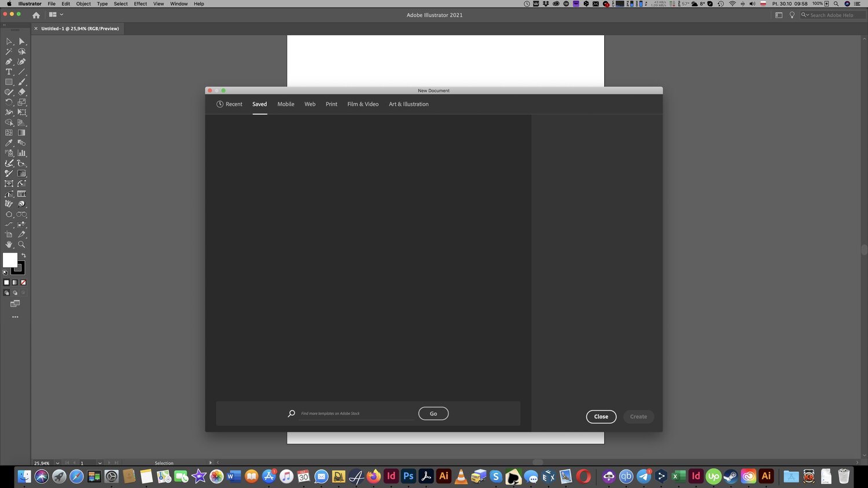The image size is (868, 488).
Task: Open the artboard number dropdown
Action: point(100,463)
